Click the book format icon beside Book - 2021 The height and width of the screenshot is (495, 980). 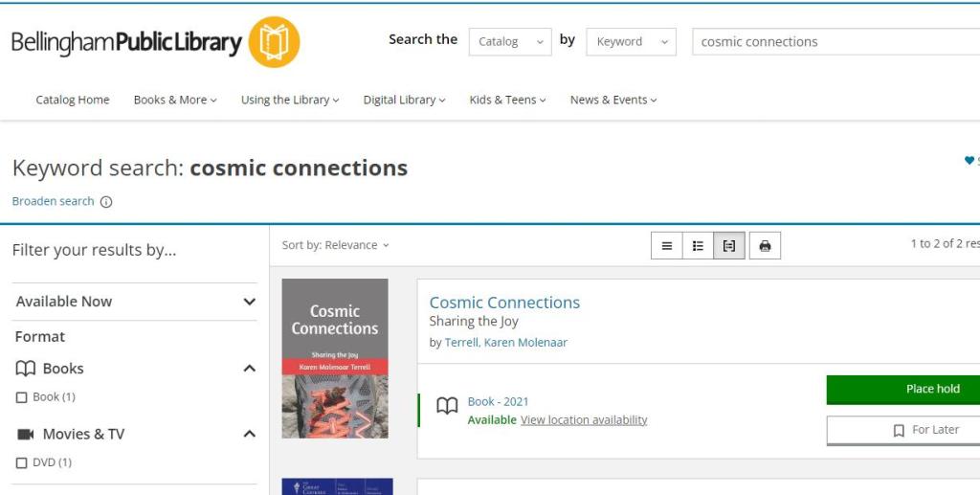pos(447,406)
